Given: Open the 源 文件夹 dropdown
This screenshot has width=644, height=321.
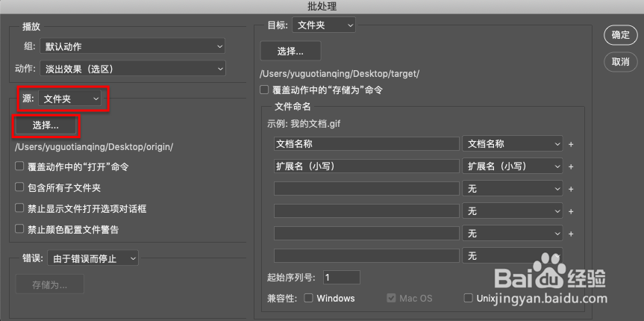Looking at the screenshot, I should pos(69,99).
